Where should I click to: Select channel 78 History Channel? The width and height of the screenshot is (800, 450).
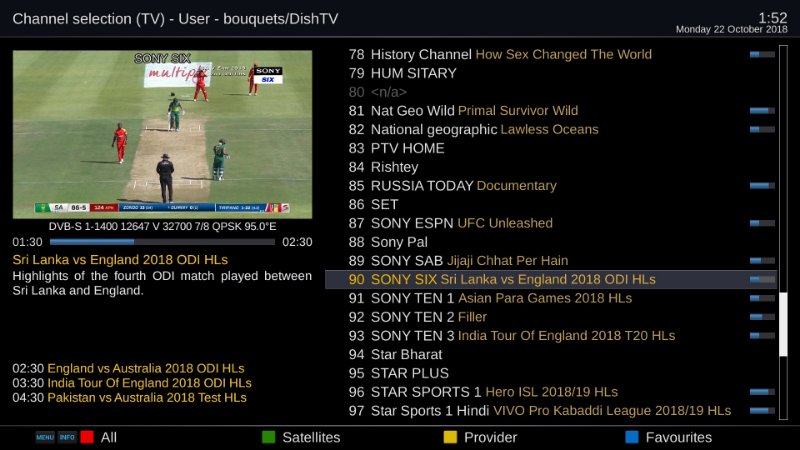[x=551, y=54]
